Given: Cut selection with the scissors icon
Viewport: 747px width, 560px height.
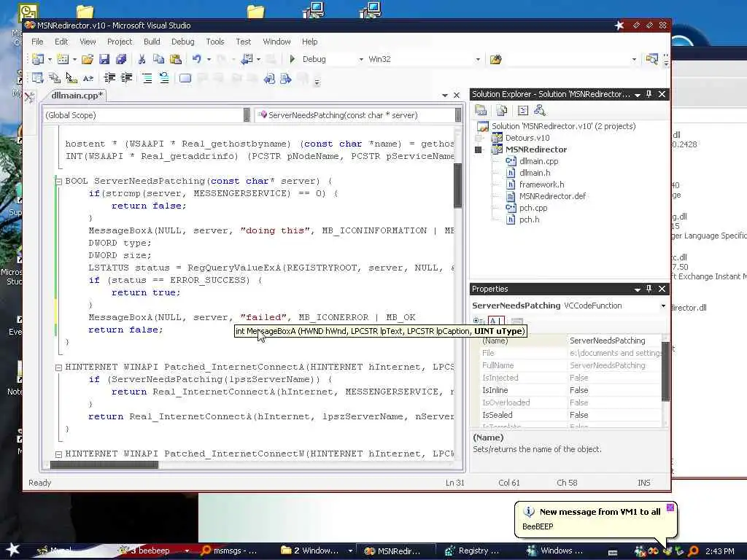Looking at the screenshot, I should [x=142, y=59].
